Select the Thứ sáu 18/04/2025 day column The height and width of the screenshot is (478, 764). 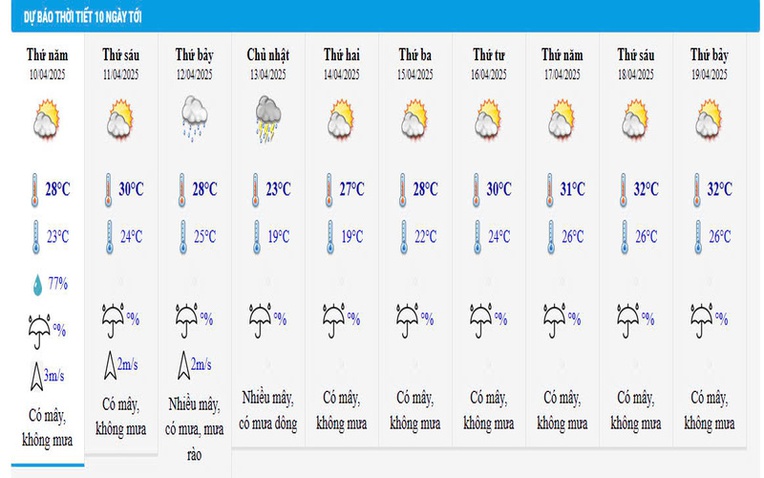(x=636, y=240)
